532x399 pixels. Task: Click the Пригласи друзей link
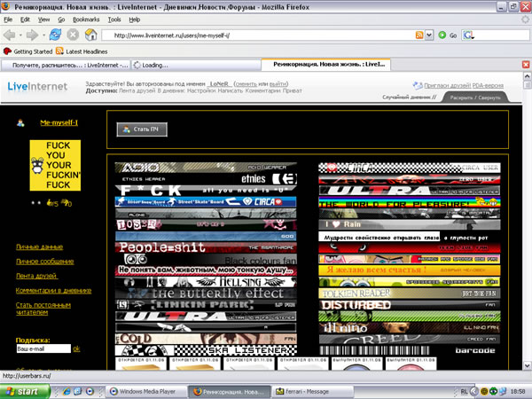[x=448, y=85]
